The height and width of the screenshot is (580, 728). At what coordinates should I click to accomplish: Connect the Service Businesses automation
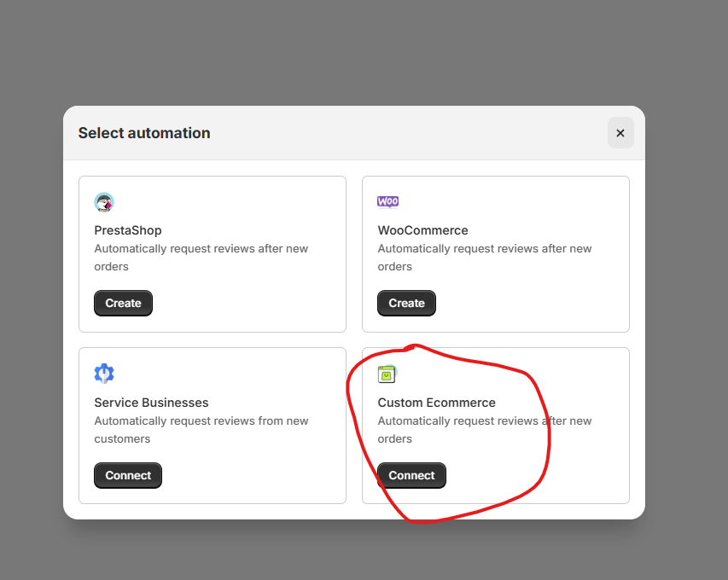[128, 476]
